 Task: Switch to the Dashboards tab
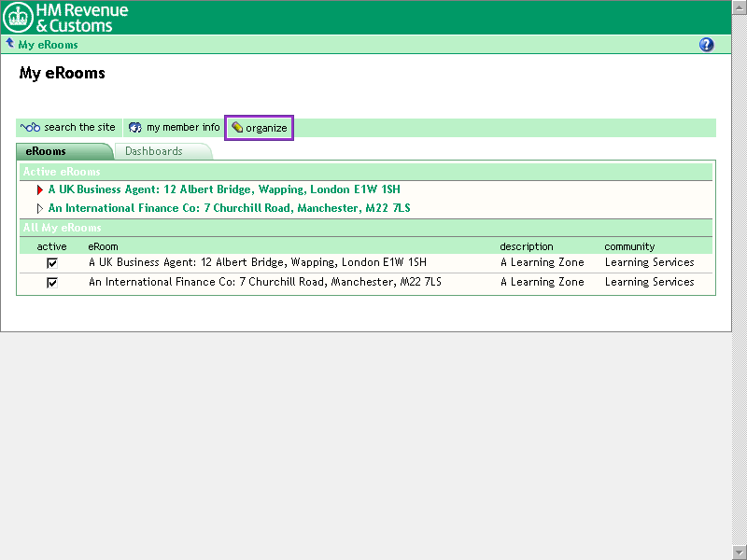click(154, 151)
